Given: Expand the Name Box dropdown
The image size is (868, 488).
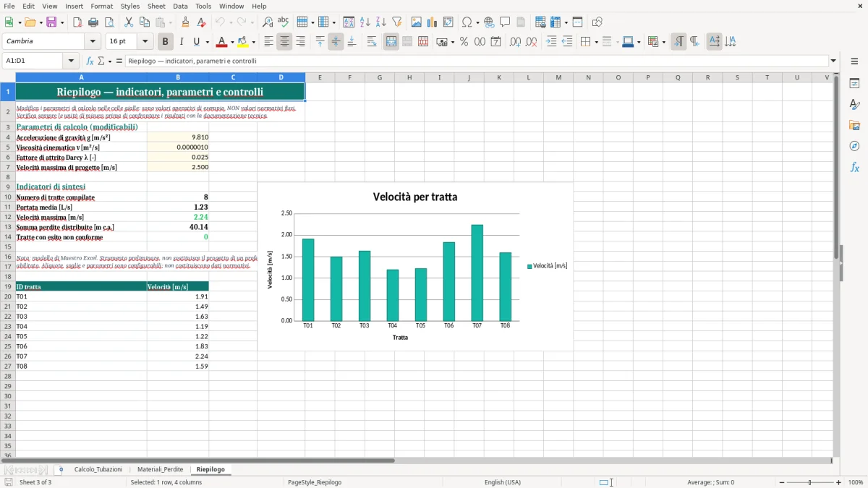Looking at the screenshot, I should (x=72, y=61).
